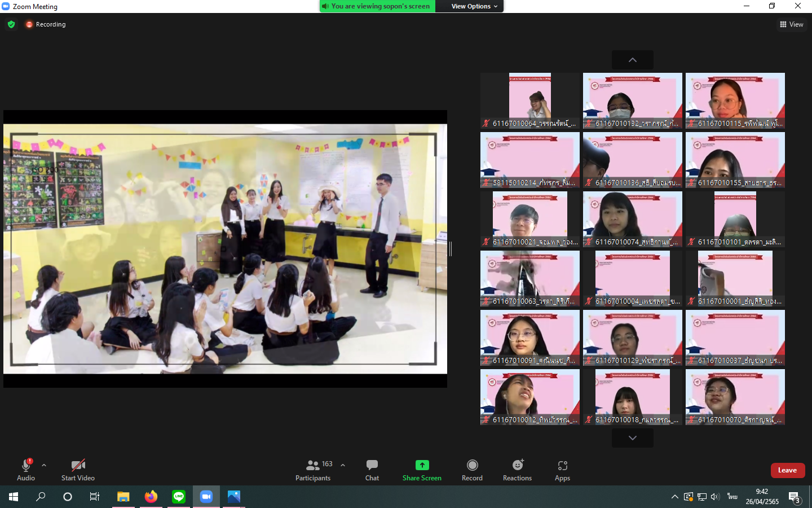
Task: Click the red Leave button
Action: point(787,470)
